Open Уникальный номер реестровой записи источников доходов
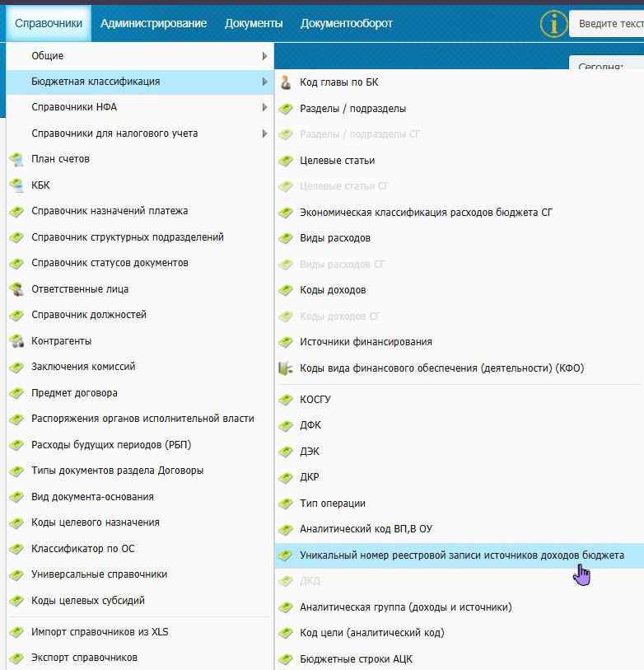Image resolution: width=644 pixels, height=670 pixels. [x=459, y=555]
